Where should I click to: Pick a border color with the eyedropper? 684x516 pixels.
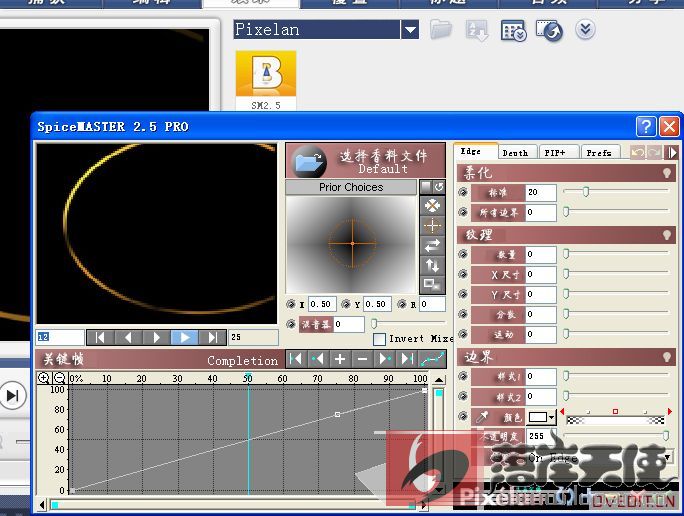point(482,417)
